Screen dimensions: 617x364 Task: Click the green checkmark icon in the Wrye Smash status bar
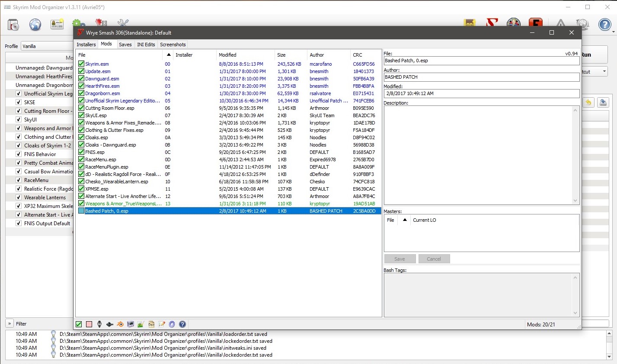click(x=79, y=324)
